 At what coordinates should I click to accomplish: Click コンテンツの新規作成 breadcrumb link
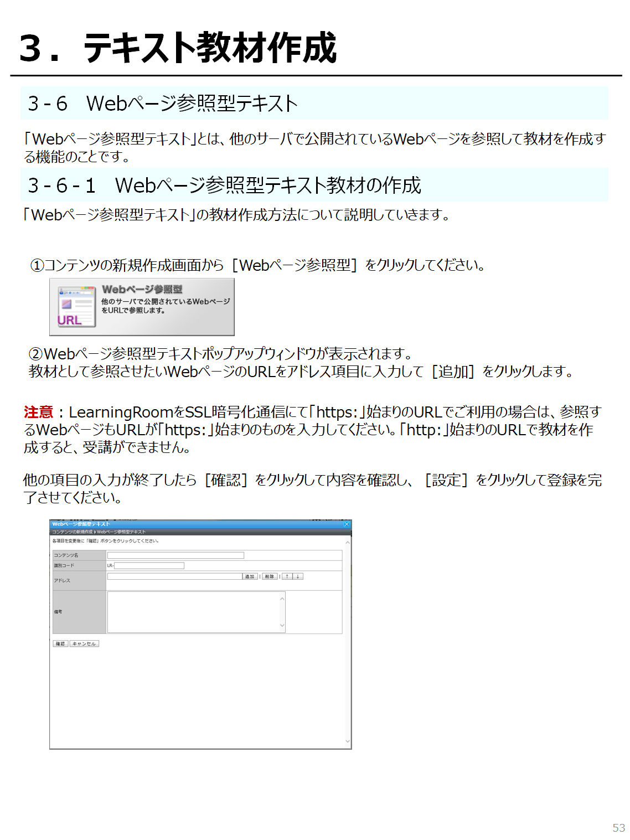point(73,532)
